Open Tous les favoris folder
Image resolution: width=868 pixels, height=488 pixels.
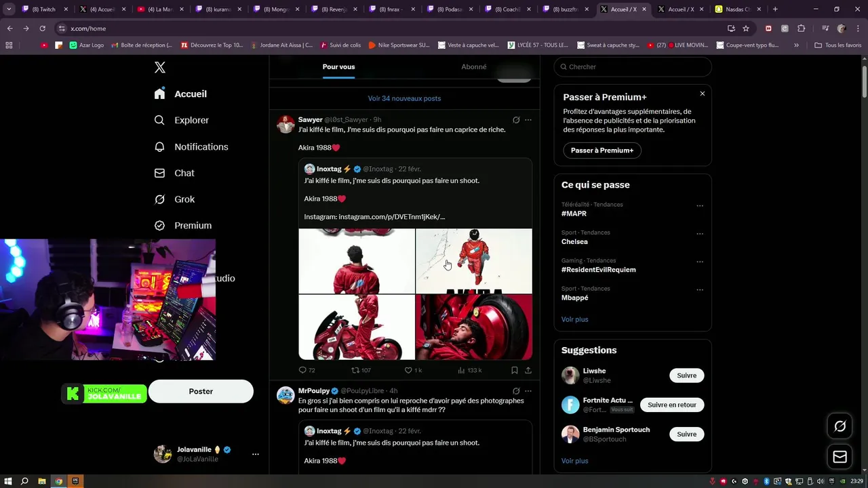coord(837,45)
